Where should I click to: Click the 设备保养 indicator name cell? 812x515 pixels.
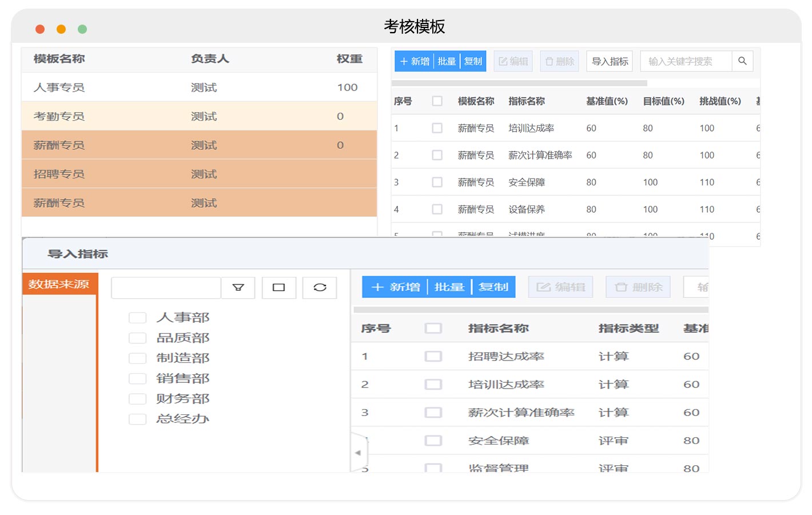pos(527,209)
